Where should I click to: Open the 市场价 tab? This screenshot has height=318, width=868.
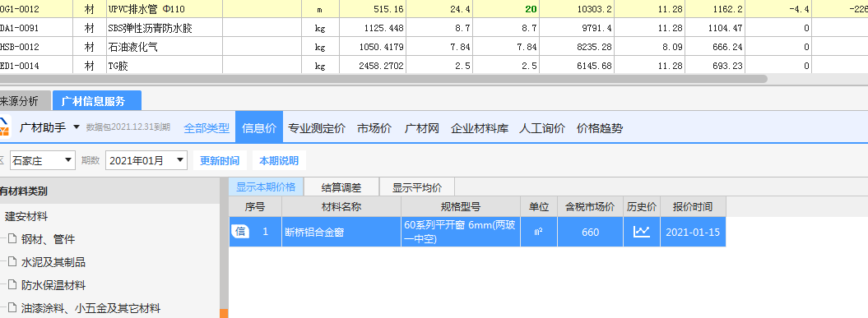pos(374,128)
